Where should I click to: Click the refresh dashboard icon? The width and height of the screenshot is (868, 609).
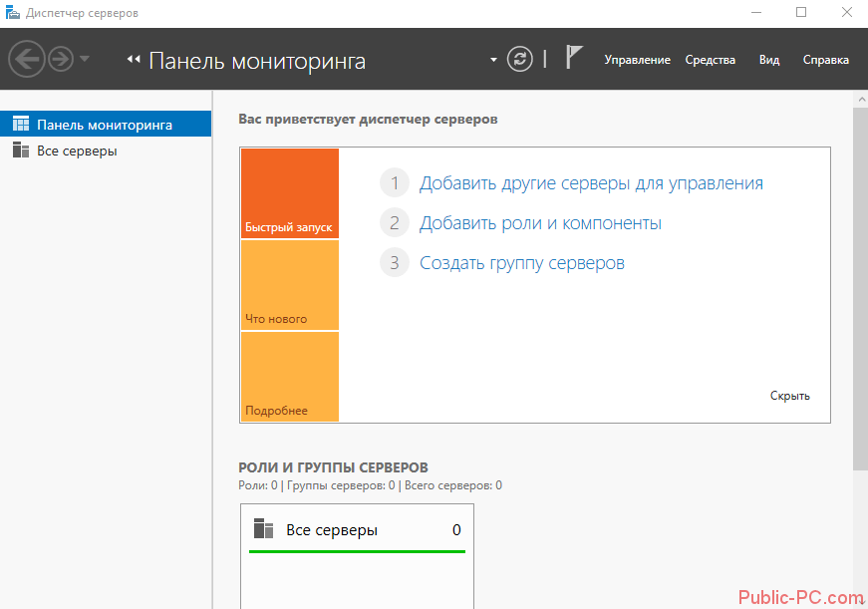[520, 59]
